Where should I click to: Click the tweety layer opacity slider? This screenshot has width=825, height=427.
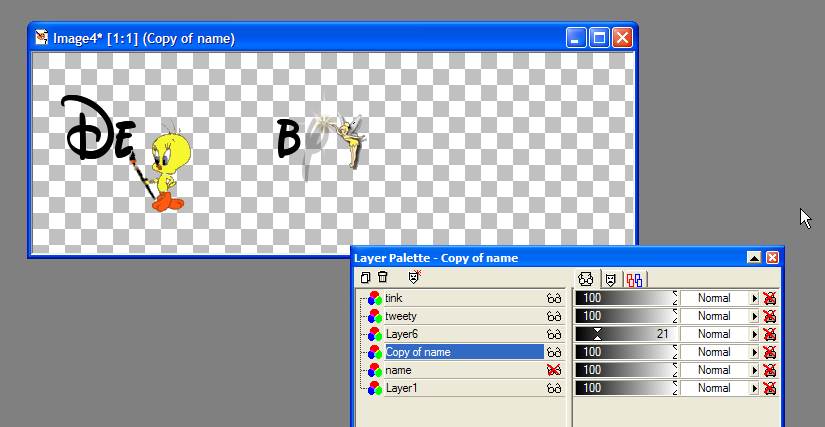(x=627, y=316)
